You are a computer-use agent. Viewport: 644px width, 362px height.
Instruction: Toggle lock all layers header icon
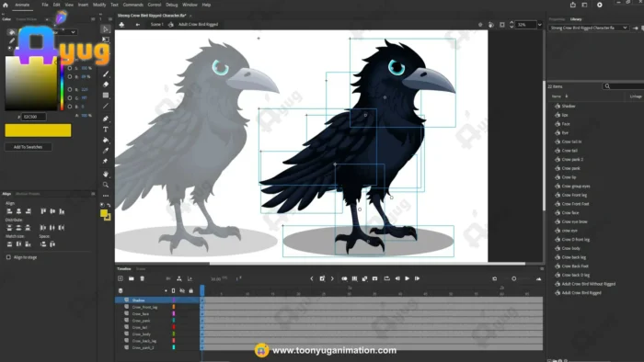[191, 290]
